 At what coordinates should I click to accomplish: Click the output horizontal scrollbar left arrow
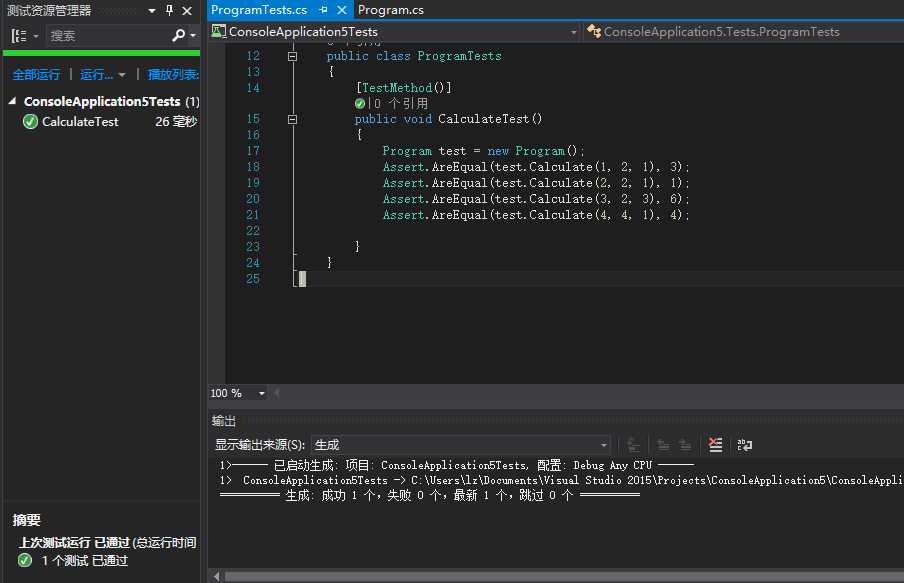216,576
